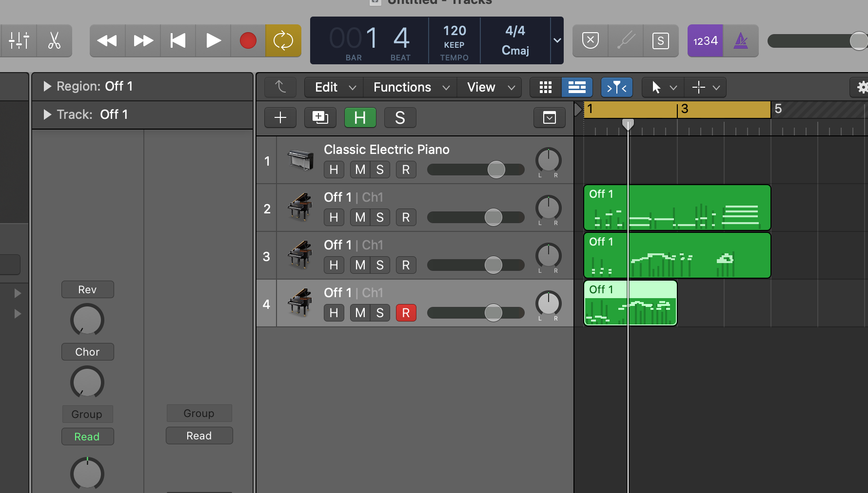Expand the Region: Off 1 inspector
Screen dimensions: 868x493
coord(47,87)
